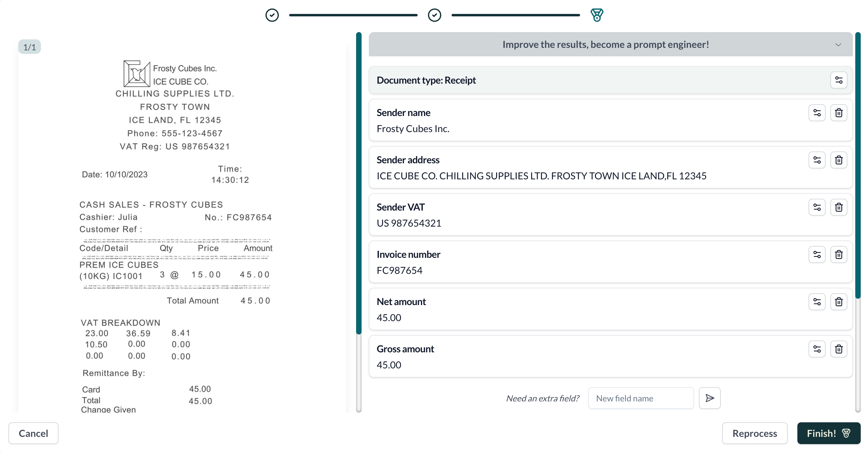This screenshot has width=868, height=452.
Task: Click the Reprocess button
Action: (755, 433)
